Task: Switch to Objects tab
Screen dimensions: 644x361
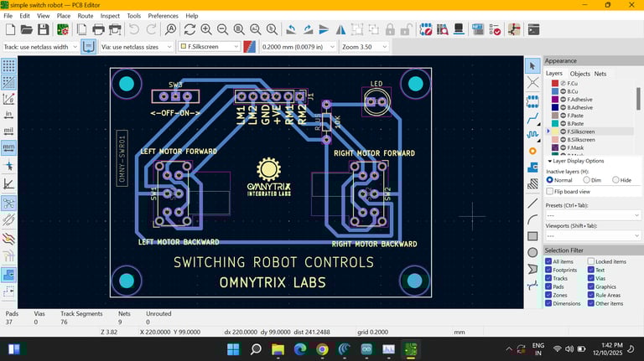Action: pos(579,74)
